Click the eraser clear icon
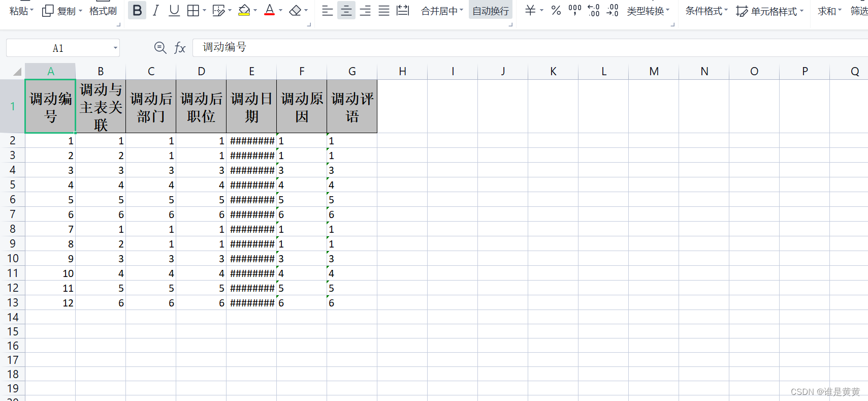 [295, 10]
